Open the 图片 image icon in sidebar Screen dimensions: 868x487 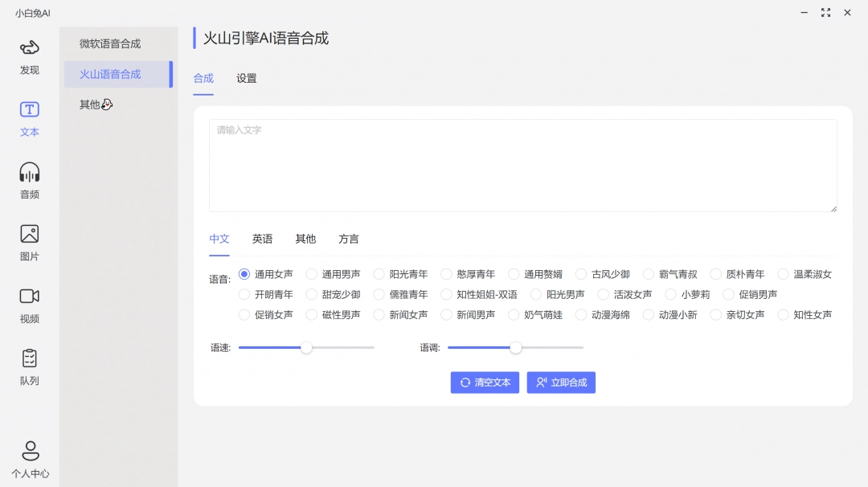(29, 235)
